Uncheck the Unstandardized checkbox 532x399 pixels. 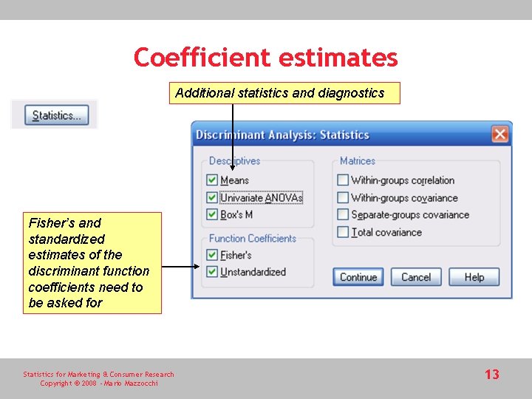pyautogui.click(x=212, y=272)
